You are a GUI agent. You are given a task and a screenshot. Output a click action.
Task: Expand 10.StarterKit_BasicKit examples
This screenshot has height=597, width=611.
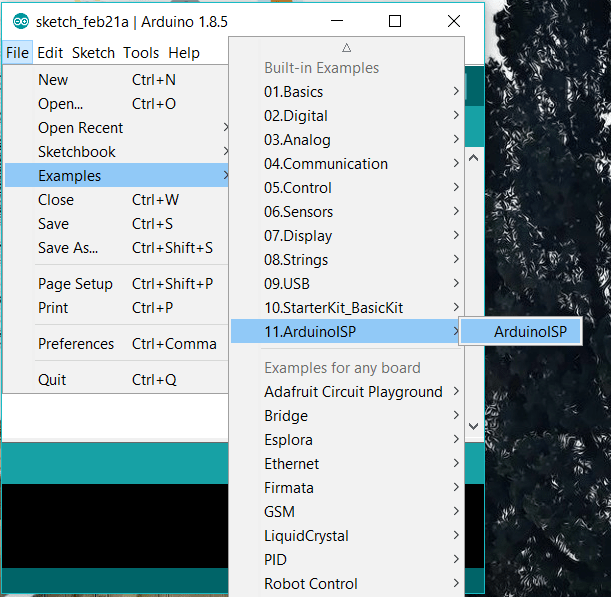(x=346, y=308)
